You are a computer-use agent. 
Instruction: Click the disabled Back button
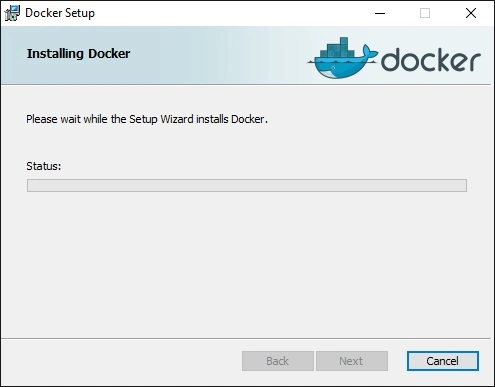pos(278,361)
